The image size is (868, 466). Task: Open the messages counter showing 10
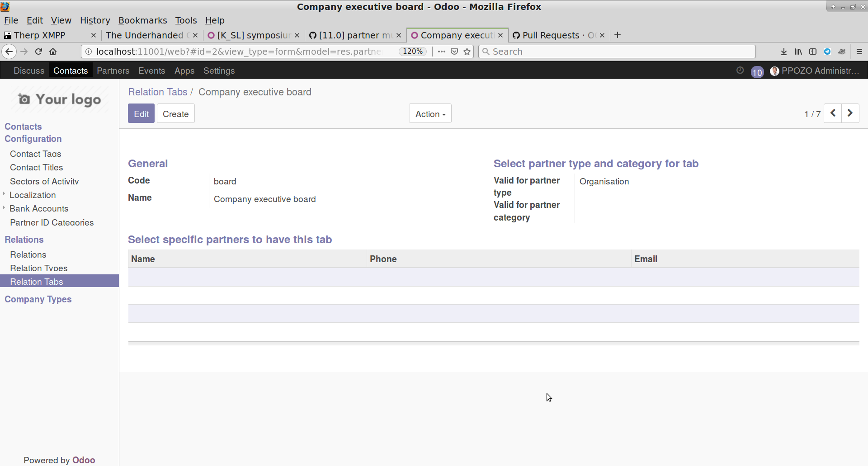tap(757, 72)
